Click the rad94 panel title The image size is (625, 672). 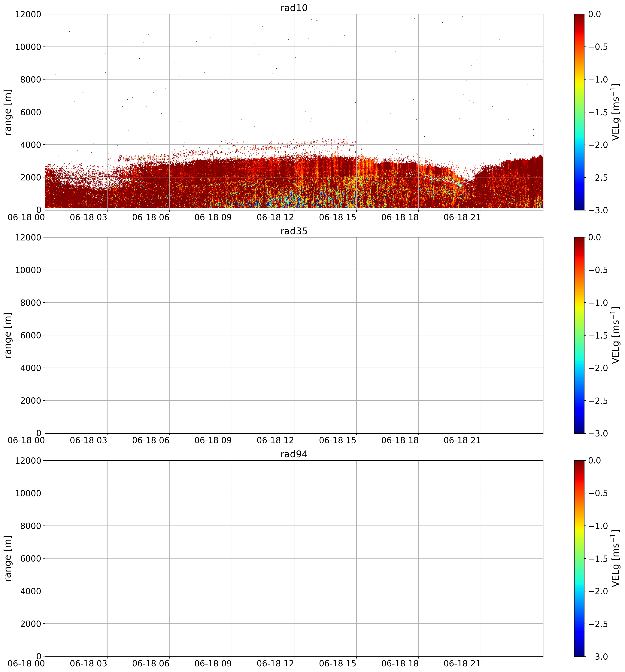tap(294, 454)
